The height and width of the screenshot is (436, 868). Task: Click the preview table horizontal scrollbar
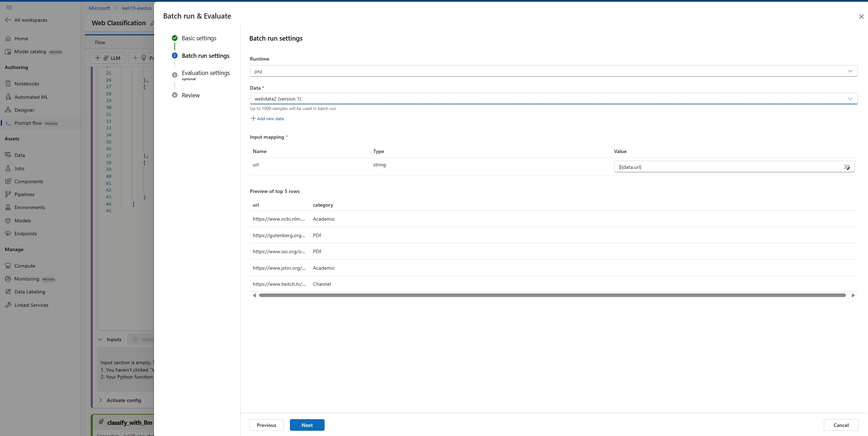(x=552, y=295)
